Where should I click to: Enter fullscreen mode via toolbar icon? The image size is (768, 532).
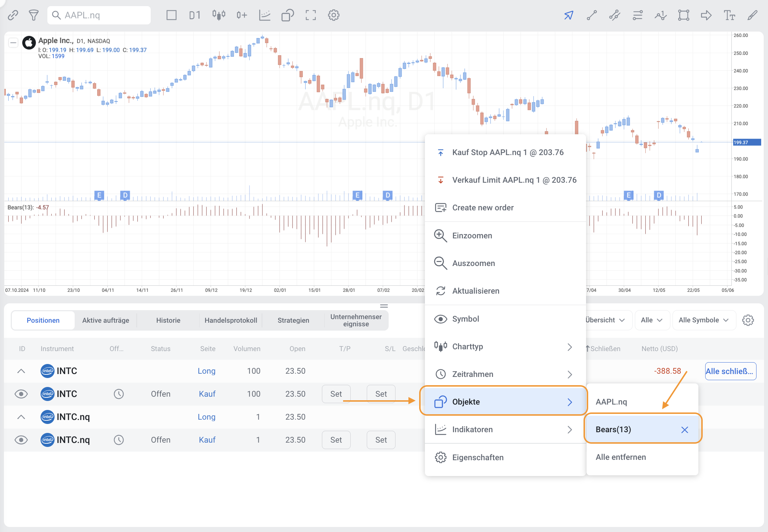(x=311, y=15)
